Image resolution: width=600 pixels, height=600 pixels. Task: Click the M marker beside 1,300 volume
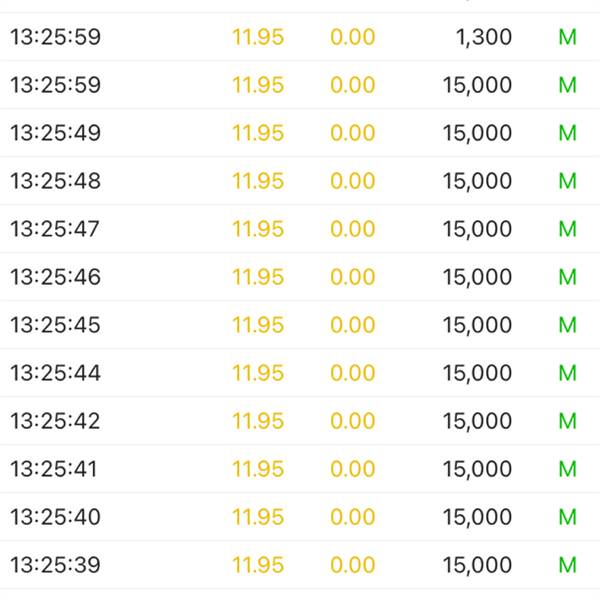pos(567,37)
